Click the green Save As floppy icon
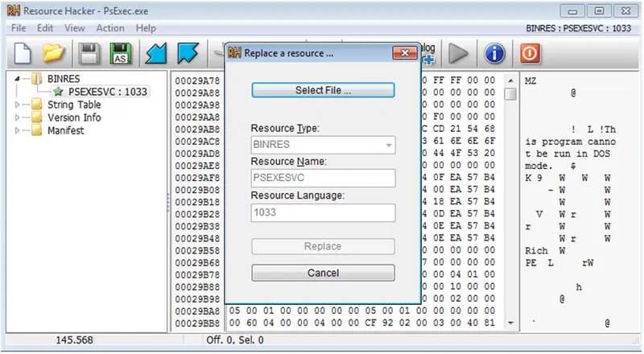The image size is (644, 354). tap(121, 53)
